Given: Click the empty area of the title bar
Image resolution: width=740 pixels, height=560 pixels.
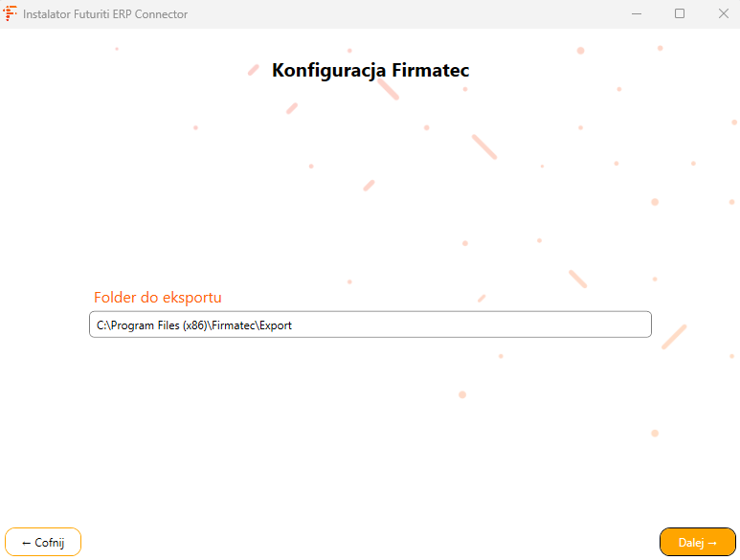Looking at the screenshot, I should 402,14.
